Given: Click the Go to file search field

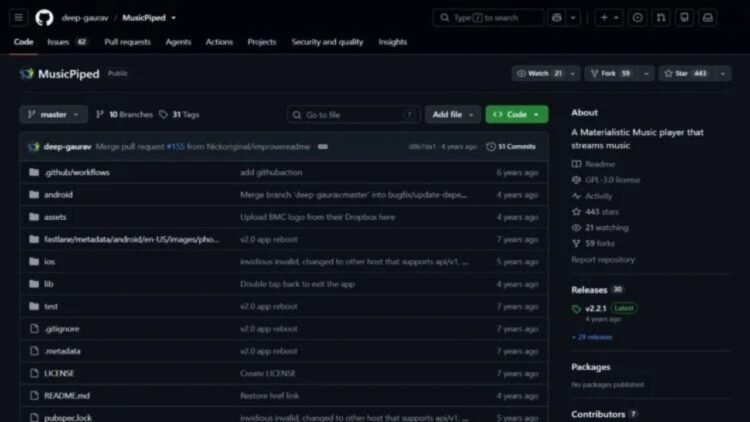Looking at the screenshot, I should click(353, 115).
